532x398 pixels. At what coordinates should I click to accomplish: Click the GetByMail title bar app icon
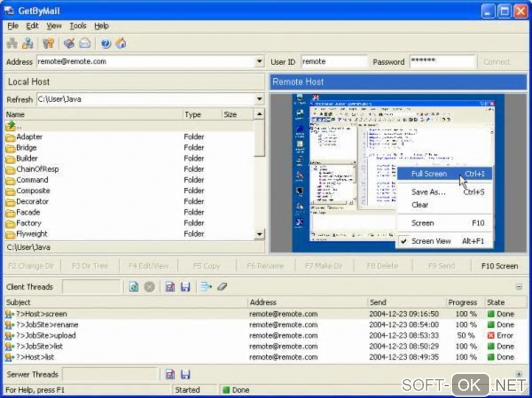pyautogui.click(x=9, y=11)
